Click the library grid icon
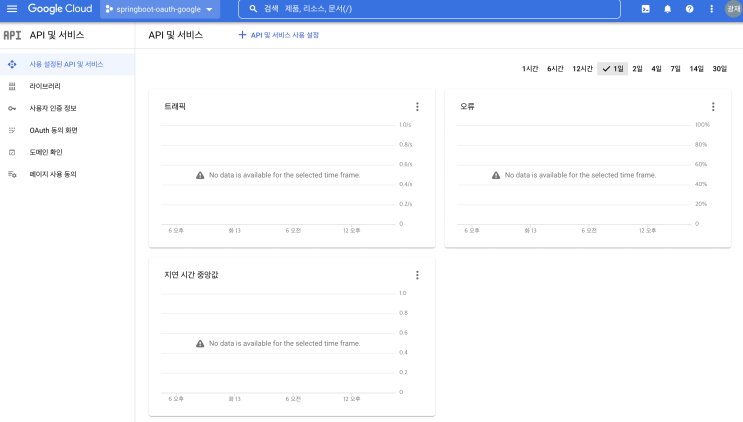Image resolution: width=743 pixels, height=422 pixels. tap(12, 86)
